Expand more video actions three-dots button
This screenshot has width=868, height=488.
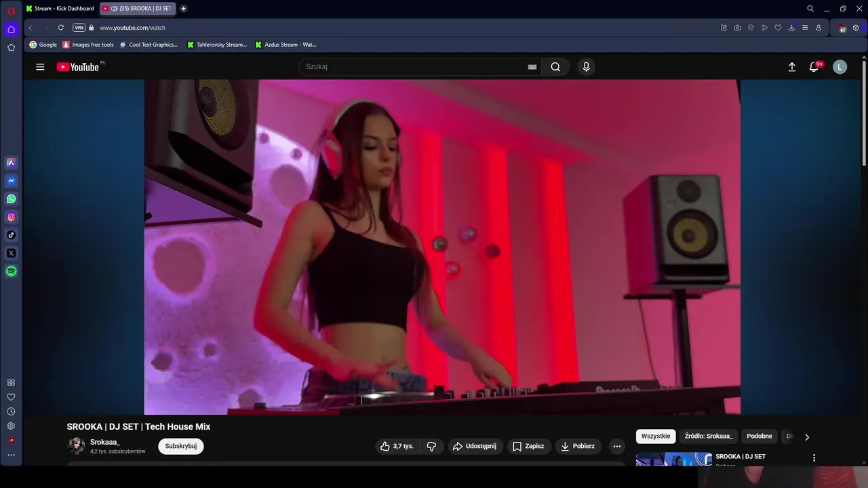point(616,446)
